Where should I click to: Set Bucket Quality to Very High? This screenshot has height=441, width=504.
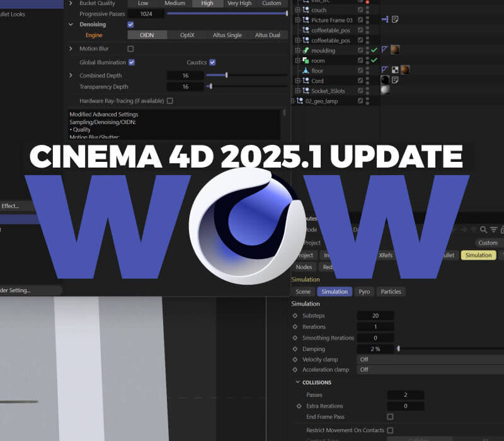[x=239, y=3]
